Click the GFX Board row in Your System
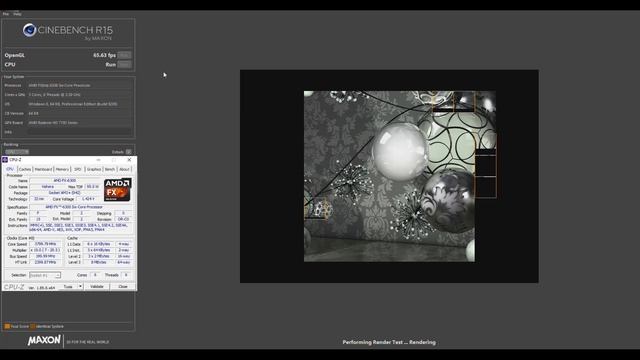The height and width of the screenshot is (360, 640). [68, 122]
